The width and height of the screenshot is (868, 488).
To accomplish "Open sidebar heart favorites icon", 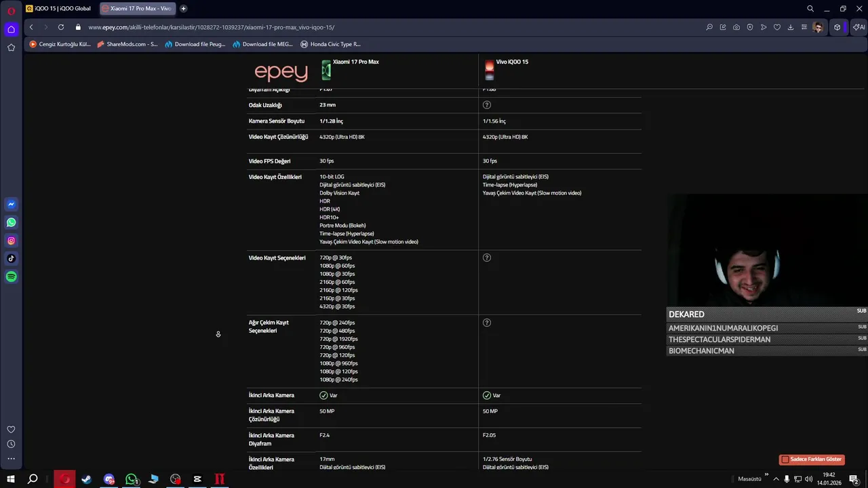I will (11, 429).
